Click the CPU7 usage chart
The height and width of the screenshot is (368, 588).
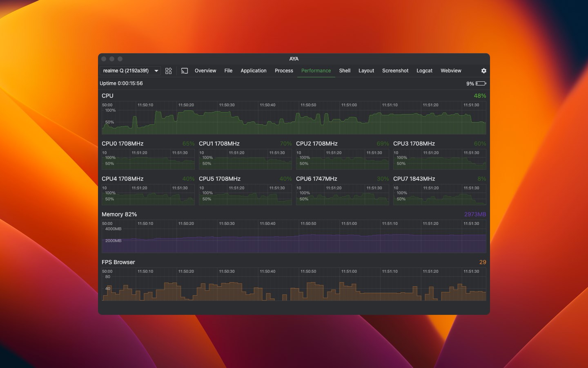pyautogui.click(x=440, y=195)
